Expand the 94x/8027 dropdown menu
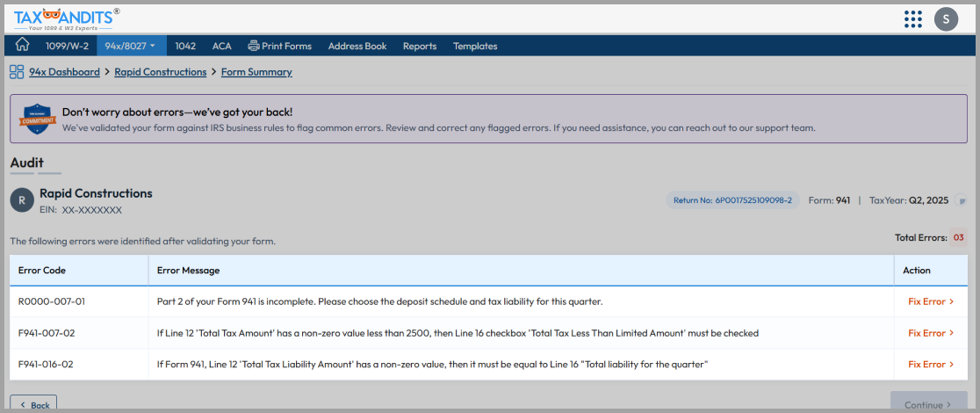 coord(131,46)
